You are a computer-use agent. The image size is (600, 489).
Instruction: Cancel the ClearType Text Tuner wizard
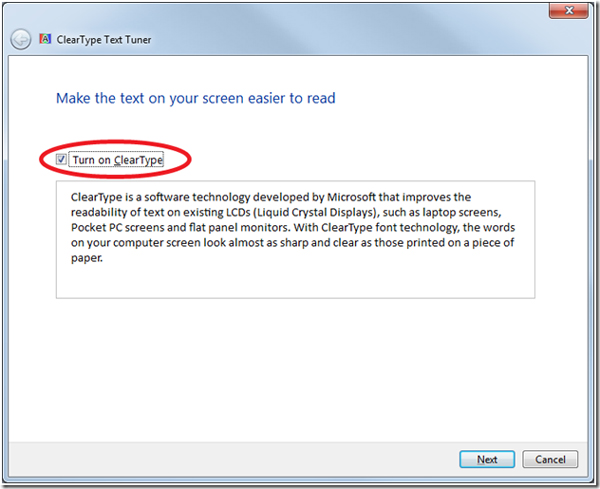(550, 459)
